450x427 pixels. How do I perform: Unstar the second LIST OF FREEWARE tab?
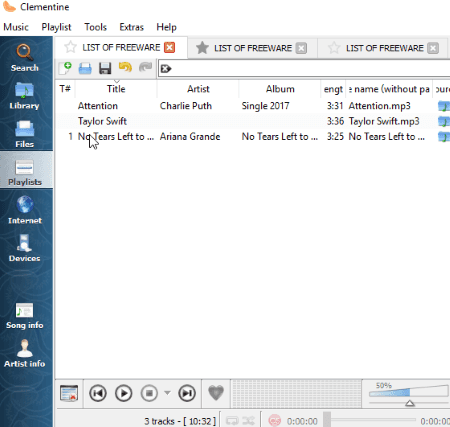coord(202,48)
